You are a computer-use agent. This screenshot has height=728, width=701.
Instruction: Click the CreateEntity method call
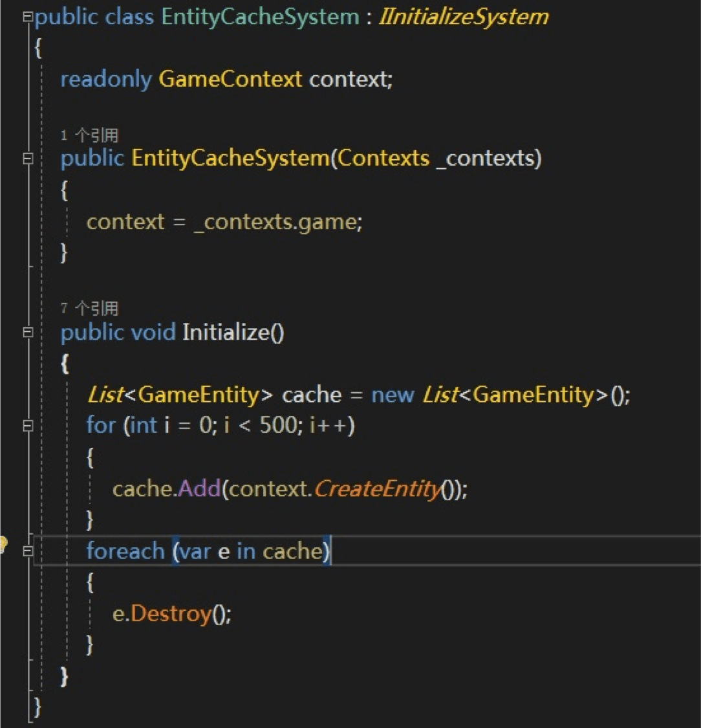click(377, 489)
